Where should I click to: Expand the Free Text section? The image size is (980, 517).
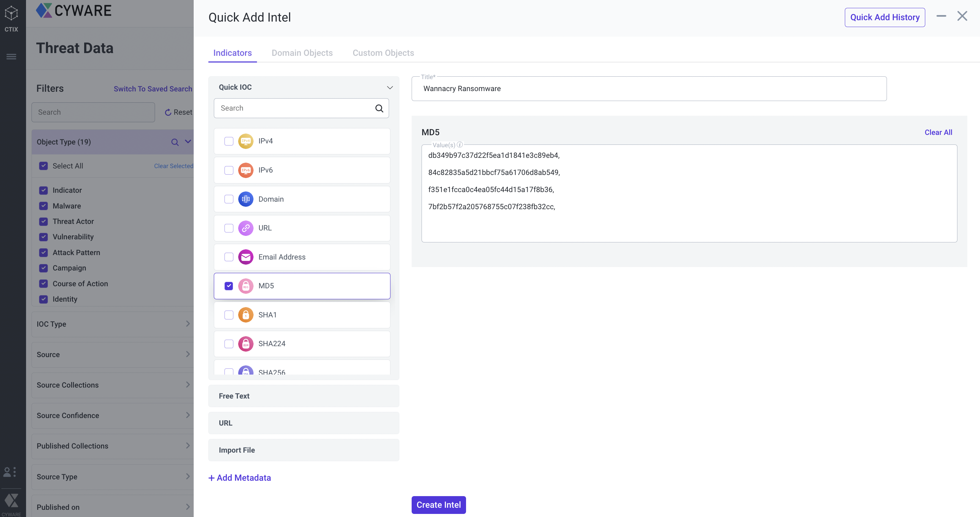303,396
